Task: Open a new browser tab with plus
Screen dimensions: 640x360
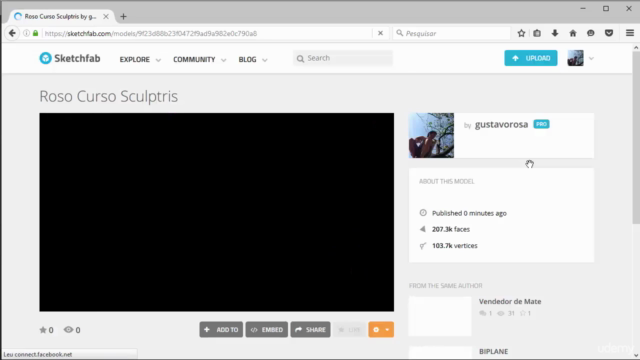Action: (123, 17)
